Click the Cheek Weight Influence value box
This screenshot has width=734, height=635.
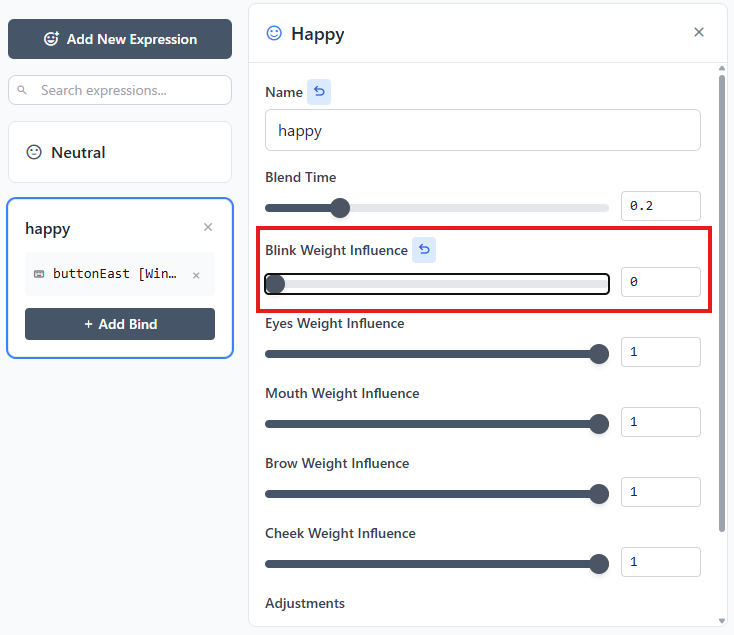coord(660,562)
